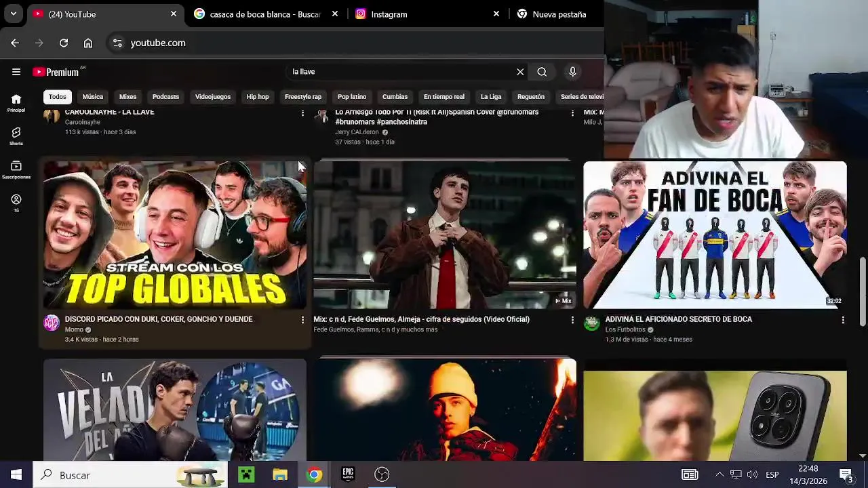Select the Hip hop filter chip
This screenshot has height=488, width=868.
point(258,97)
